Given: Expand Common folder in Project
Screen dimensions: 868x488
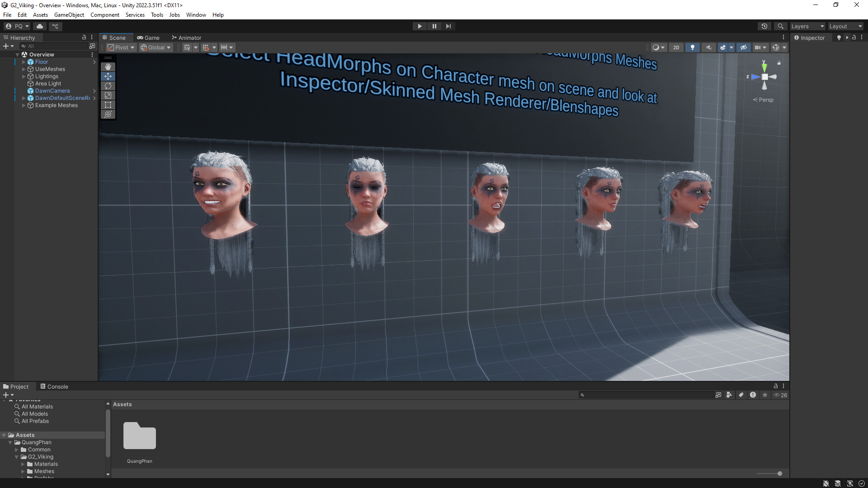Looking at the screenshot, I should pos(17,450).
